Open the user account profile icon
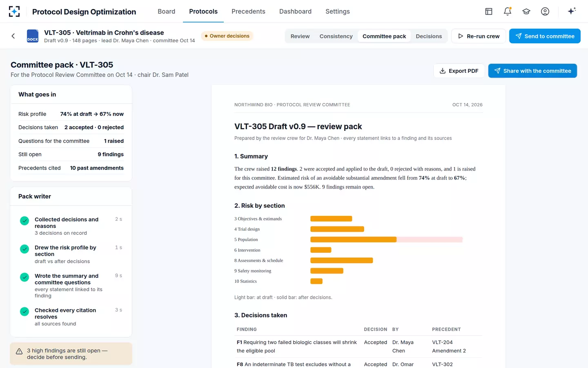588x368 pixels. point(545,11)
